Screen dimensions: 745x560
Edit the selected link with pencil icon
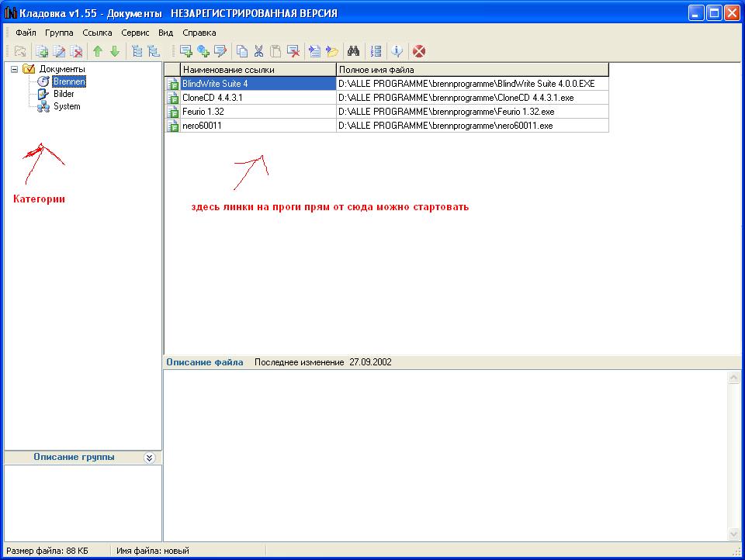coord(220,51)
